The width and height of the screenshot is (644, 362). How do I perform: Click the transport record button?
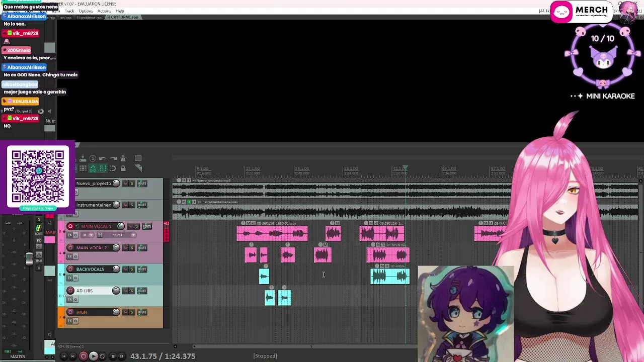tap(84, 356)
